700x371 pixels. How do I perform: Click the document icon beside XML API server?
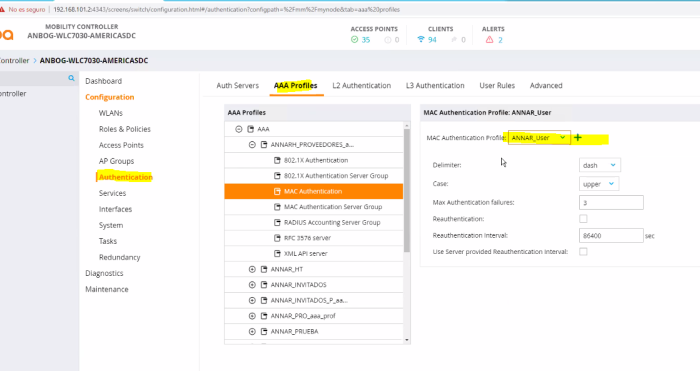tap(277, 254)
